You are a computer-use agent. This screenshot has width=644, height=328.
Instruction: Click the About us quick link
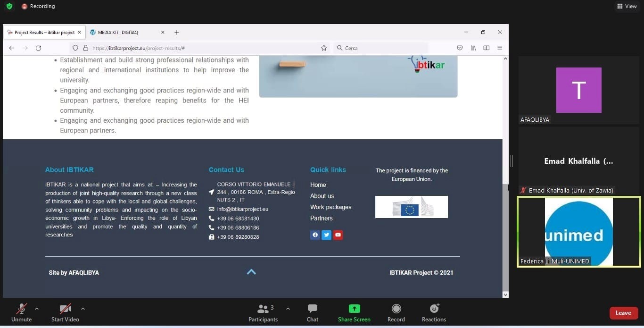[322, 196]
